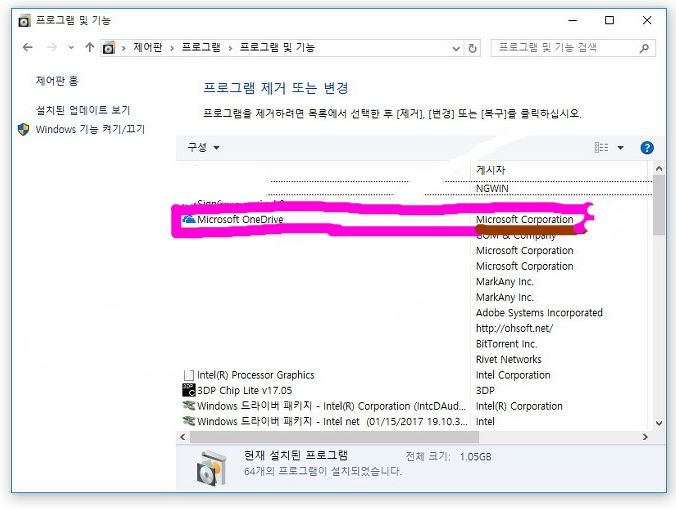The width and height of the screenshot is (676, 509).
Task: Click the 프로그램 및 기능 title bar icon
Action: (x=25, y=20)
